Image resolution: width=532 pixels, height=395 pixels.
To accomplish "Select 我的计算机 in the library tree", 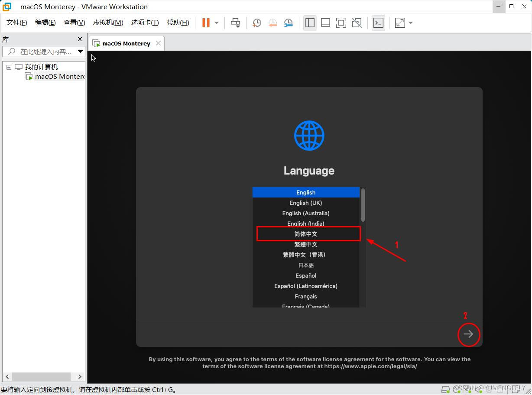I will pos(41,67).
